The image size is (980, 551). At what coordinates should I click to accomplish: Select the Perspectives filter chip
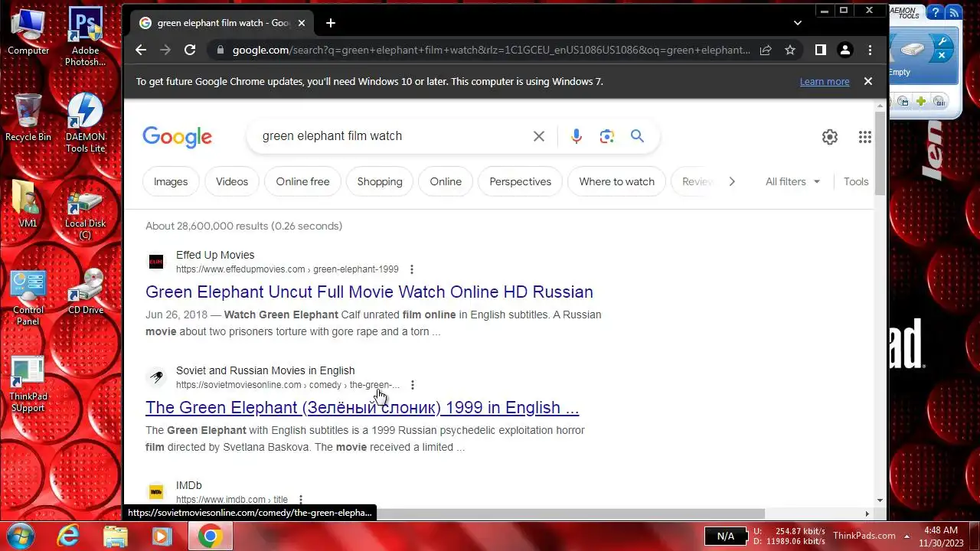pos(521,181)
